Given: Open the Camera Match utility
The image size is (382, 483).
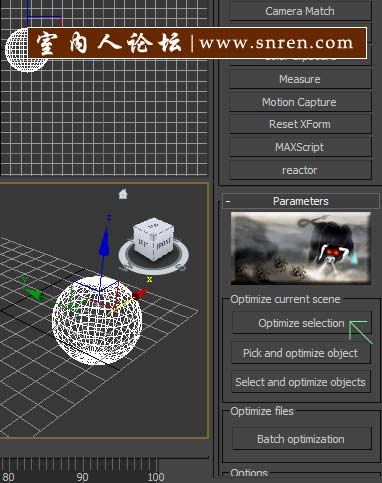Looking at the screenshot, I should (x=300, y=11).
